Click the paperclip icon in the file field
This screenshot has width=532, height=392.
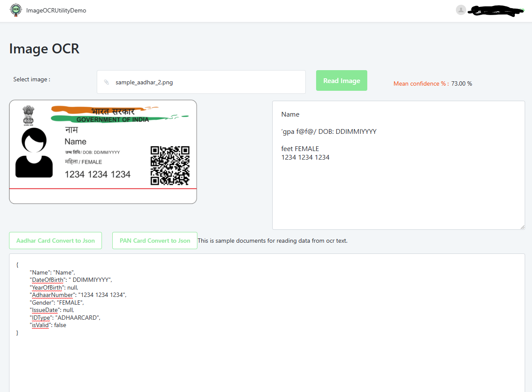click(106, 82)
